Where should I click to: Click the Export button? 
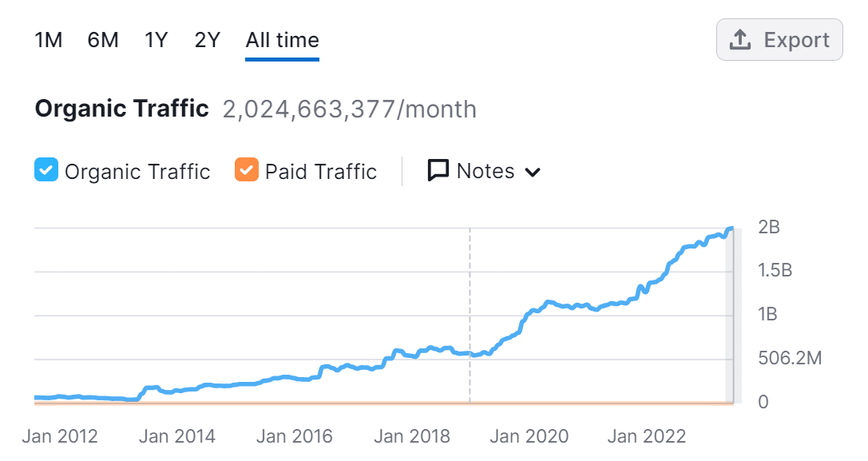pyautogui.click(x=779, y=39)
